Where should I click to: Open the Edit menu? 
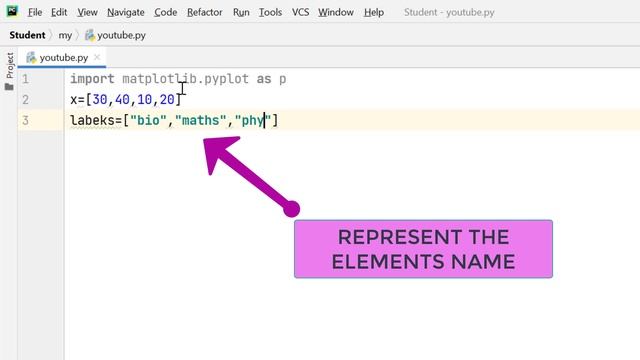click(x=59, y=12)
